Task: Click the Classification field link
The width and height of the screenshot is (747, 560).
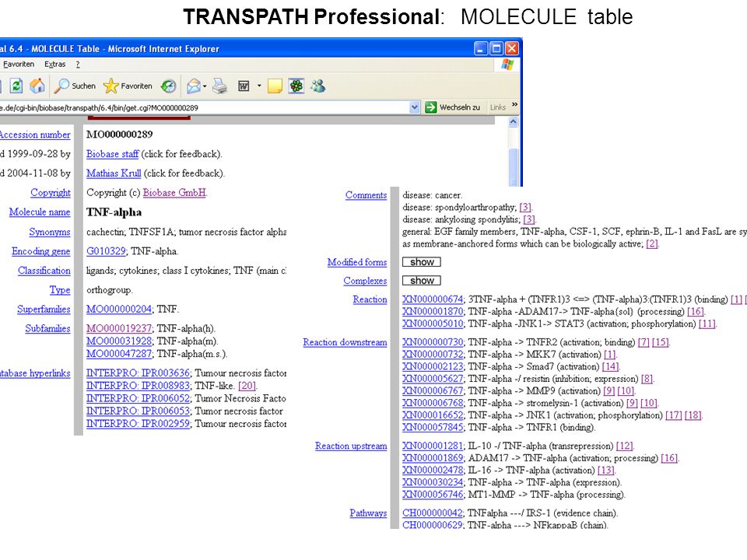Action: (x=44, y=271)
